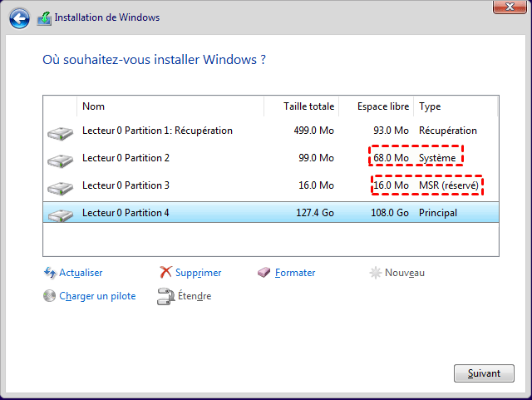Select Lecteur 0 Partition 3 row
This screenshot has height=400, width=532.
pyautogui.click(x=271, y=185)
